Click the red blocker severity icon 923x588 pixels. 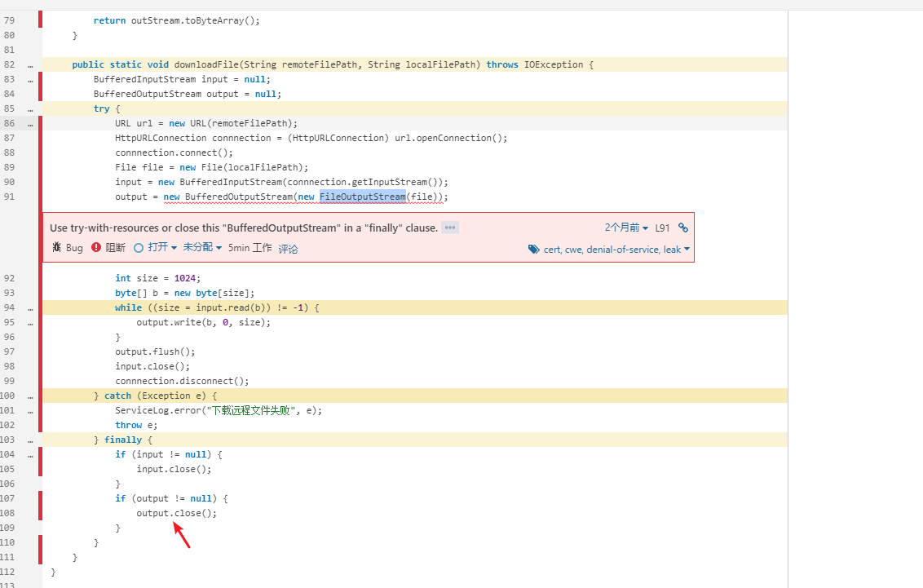[96, 248]
